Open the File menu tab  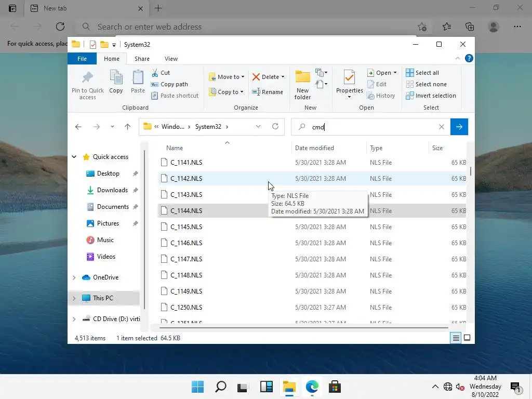pos(82,59)
